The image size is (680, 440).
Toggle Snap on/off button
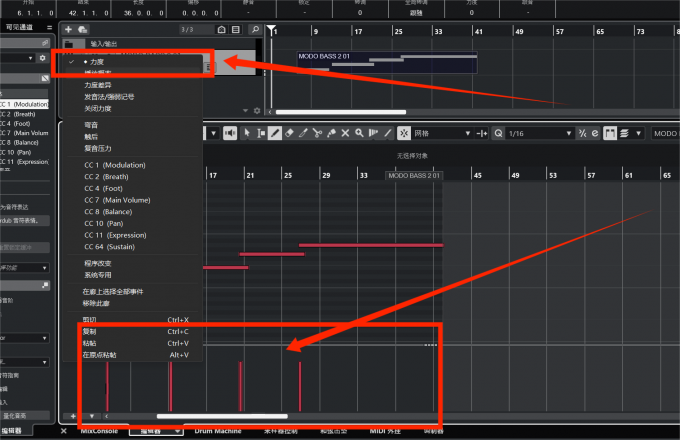(404, 133)
